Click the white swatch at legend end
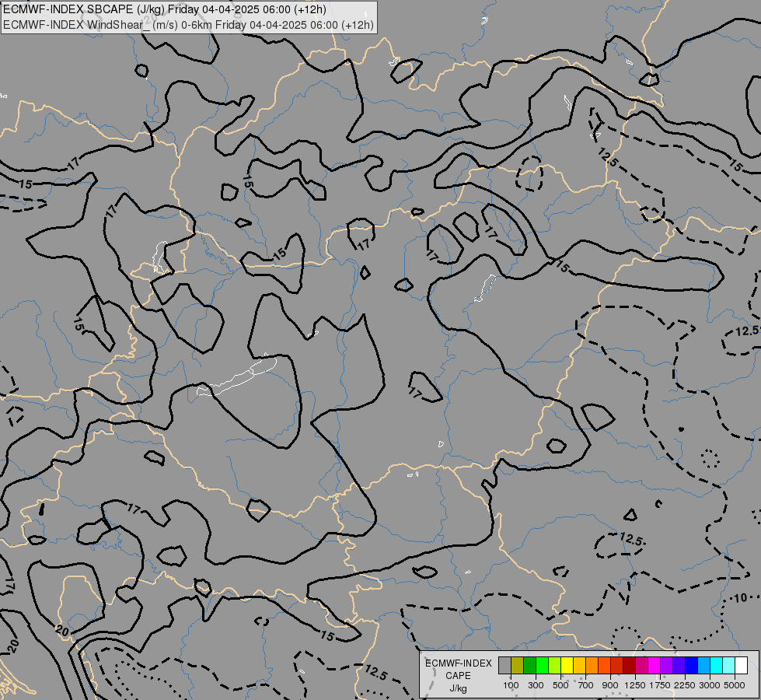Screen dimensions: 761x700 tap(741, 666)
